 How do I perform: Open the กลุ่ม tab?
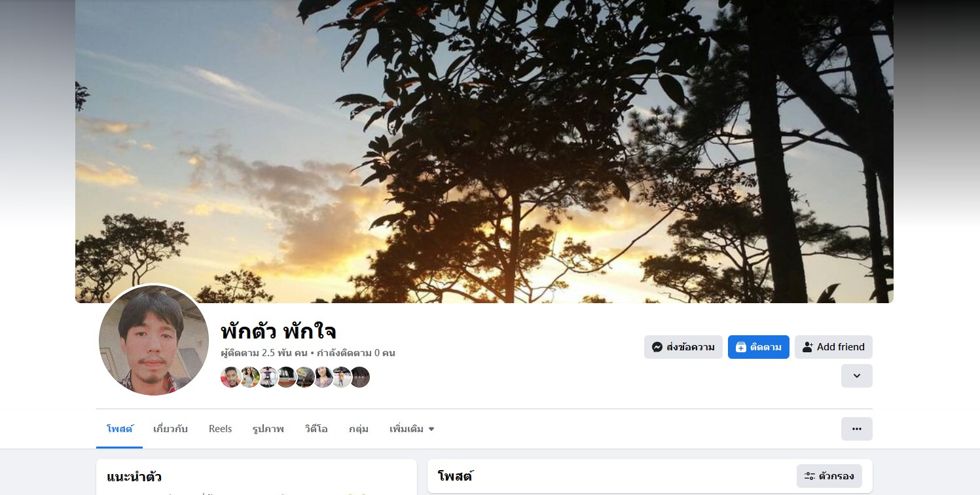click(x=359, y=429)
